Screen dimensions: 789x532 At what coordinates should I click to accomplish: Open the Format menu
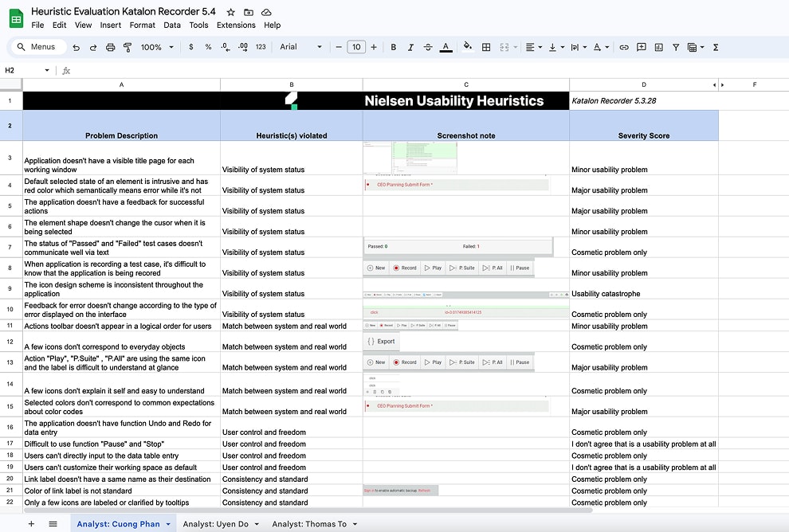tap(143, 25)
